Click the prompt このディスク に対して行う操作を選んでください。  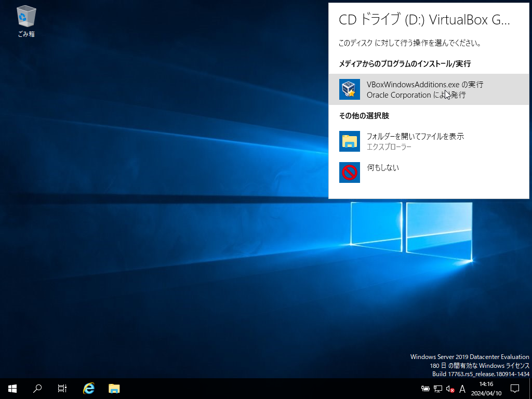click(410, 43)
